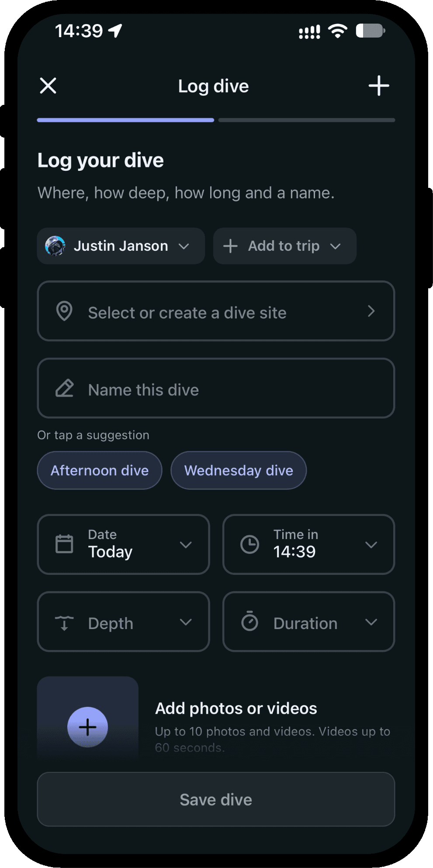
Task: Tap the Add photos or videos heading
Action: [236, 708]
